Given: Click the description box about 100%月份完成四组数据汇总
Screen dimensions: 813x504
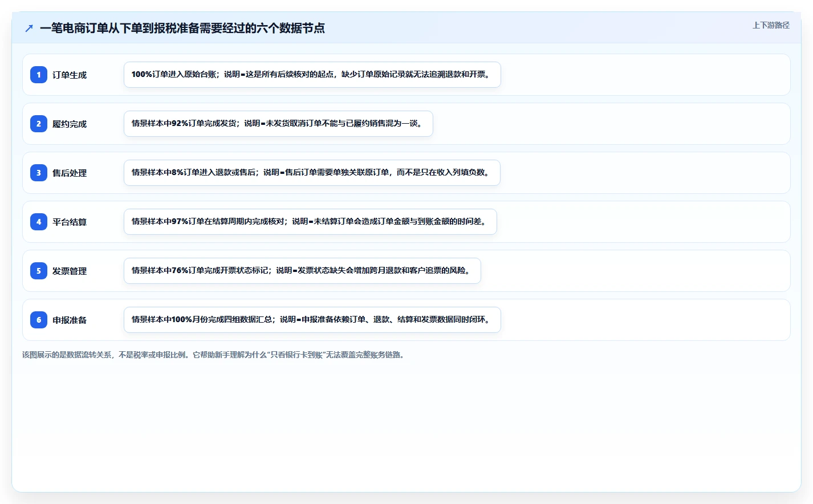Looking at the screenshot, I should pyautogui.click(x=312, y=320).
